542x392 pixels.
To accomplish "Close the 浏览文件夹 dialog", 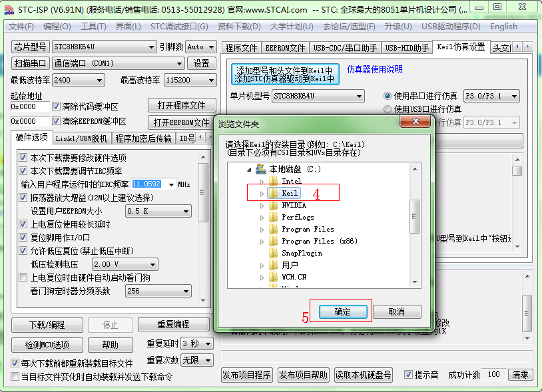I will point(415,121).
